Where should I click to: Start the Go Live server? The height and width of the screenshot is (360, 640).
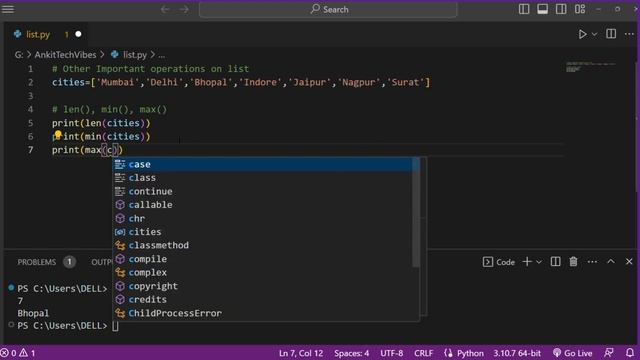click(573, 353)
